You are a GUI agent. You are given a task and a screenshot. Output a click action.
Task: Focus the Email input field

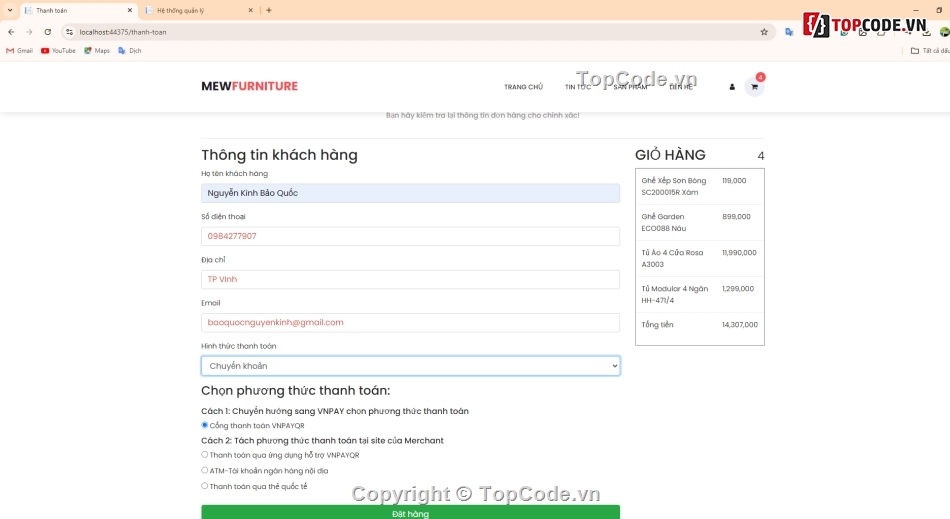point(410,323)
